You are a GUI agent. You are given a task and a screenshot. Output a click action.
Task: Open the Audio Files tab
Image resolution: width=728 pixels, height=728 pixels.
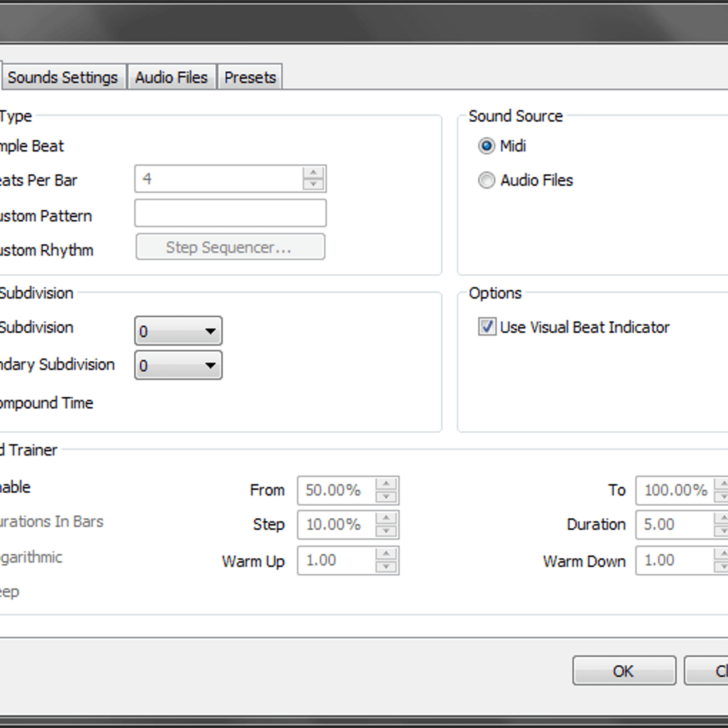[x=172, y=77]
